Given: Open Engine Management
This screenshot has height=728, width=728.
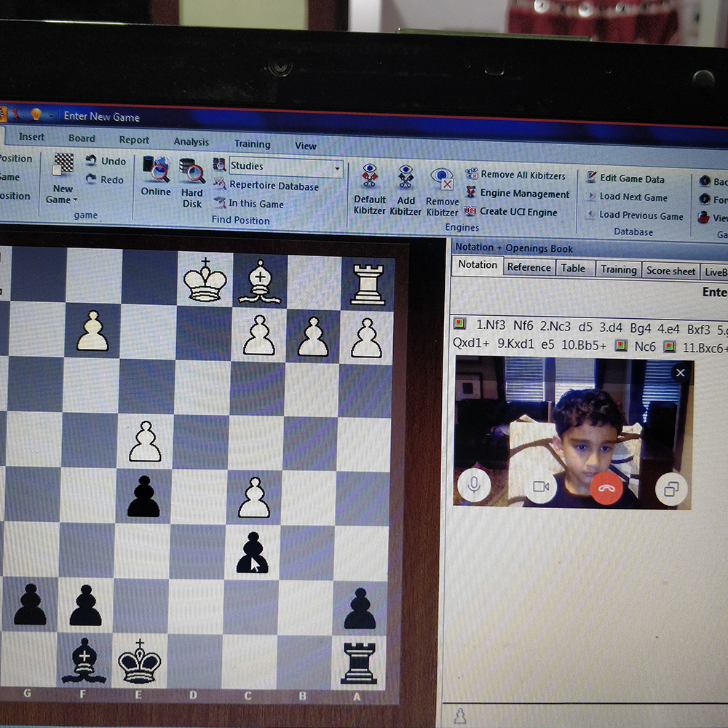Looking at the screenshot, I should [x=524, y=194].
